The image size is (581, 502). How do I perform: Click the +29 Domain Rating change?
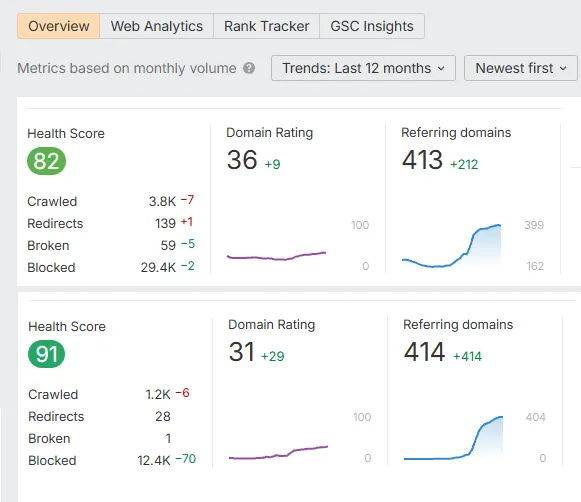[273, 356]
